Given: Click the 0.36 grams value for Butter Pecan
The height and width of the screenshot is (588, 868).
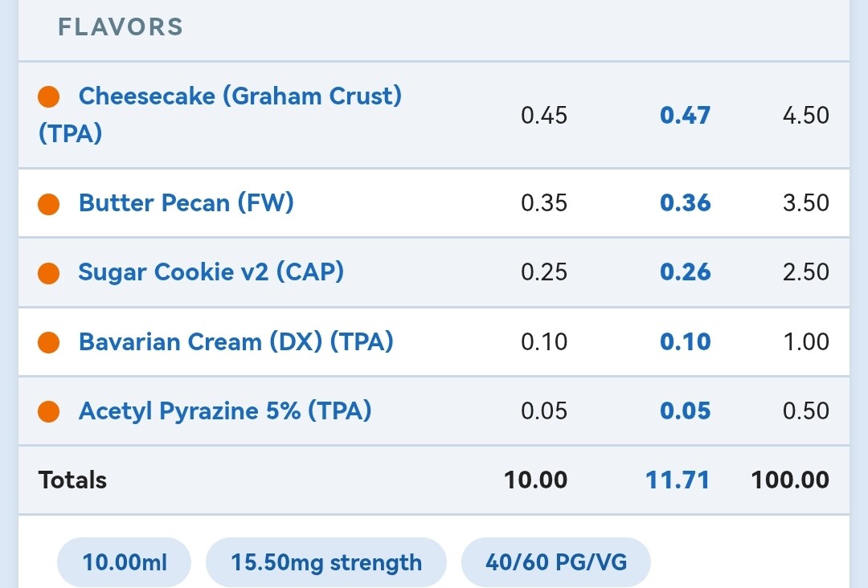Looking at the screenshot, I should click(x=685, y=203).
